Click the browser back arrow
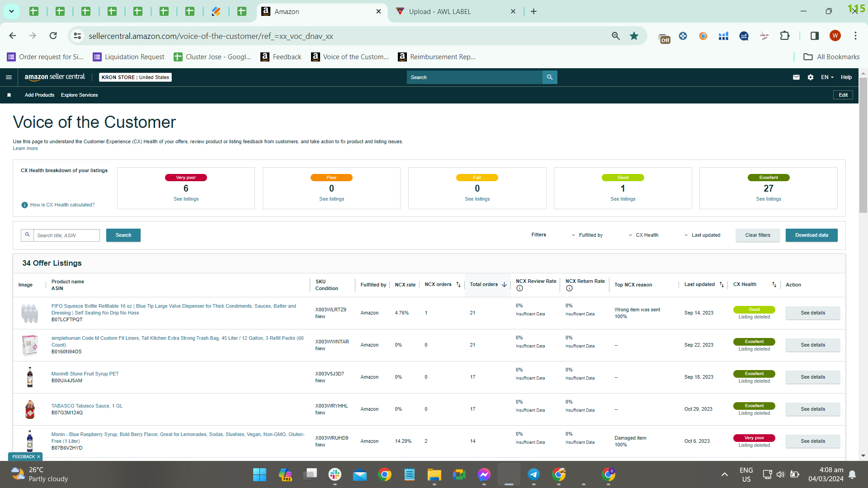The height and width of the screenshot is (488, 868). point(13,36)
